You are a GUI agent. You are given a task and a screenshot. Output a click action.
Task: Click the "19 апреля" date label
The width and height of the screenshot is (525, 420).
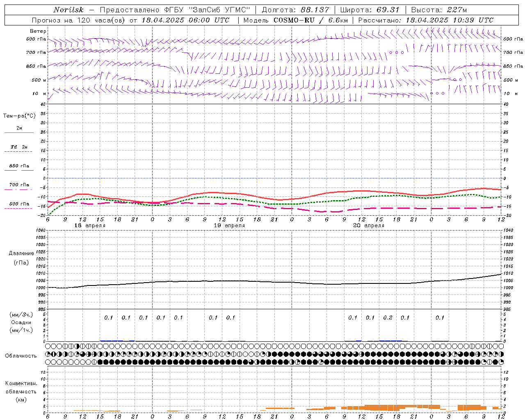pyautogui.click(x=229, y=226)
